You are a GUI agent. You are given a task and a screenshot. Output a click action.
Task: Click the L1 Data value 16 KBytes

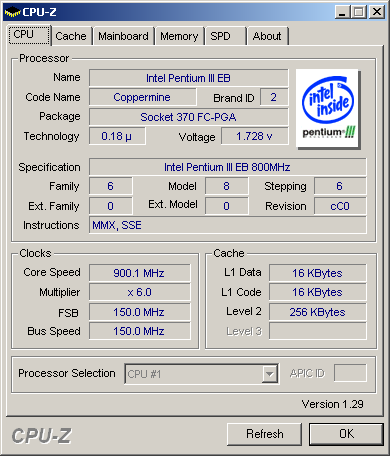coord(318,273)
